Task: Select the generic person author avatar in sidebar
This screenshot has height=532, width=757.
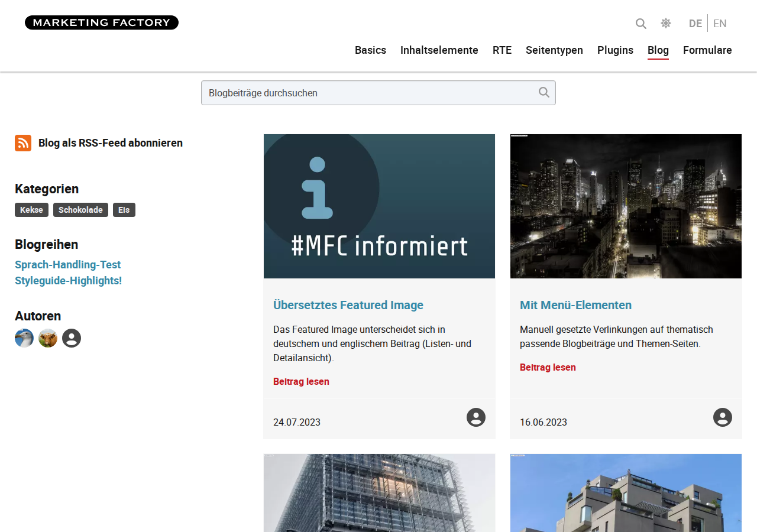Action: pos(72,338)
